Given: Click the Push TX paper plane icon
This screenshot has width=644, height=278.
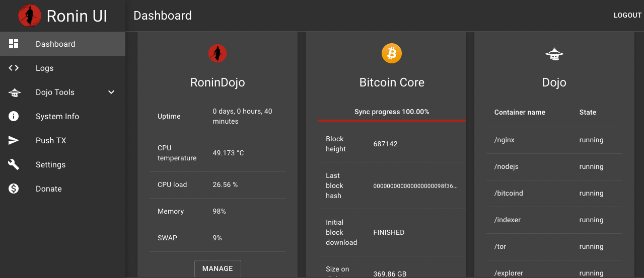Looking at the screenshot, I should [14, 140].
